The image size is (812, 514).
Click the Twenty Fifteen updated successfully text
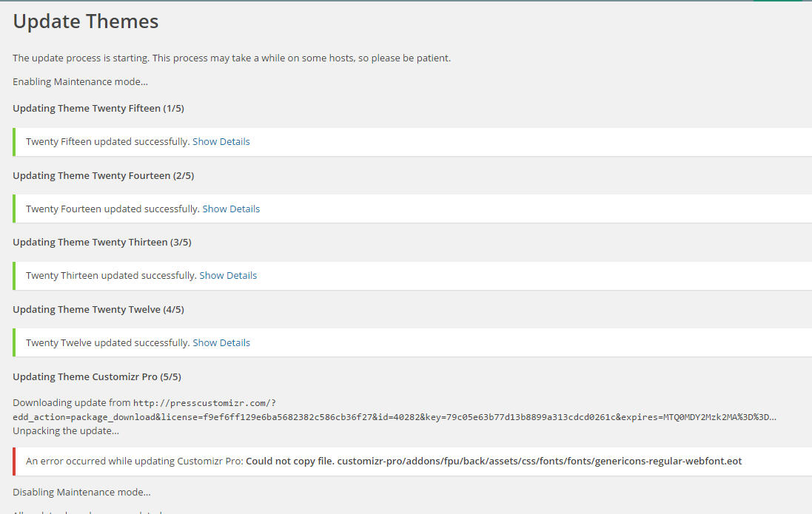[107, 141]
